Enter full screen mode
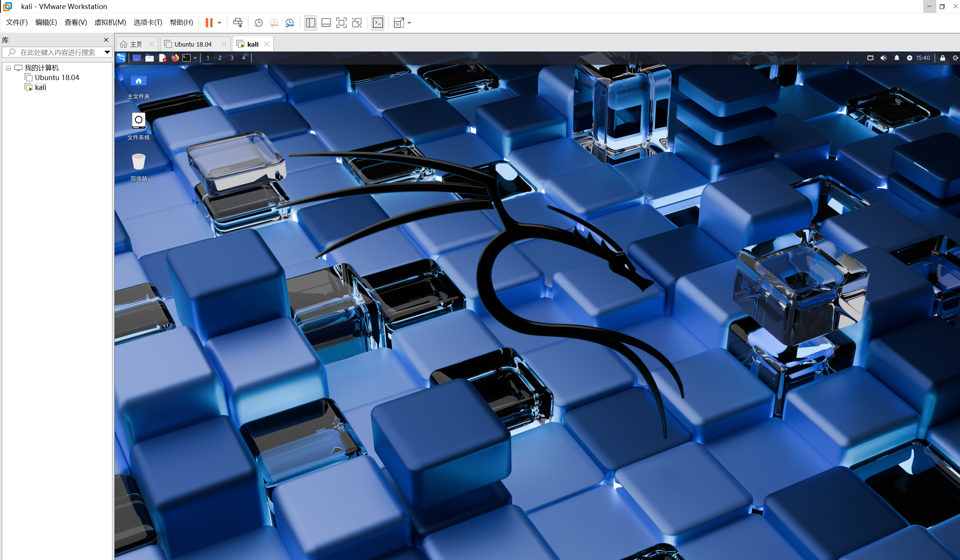This screenshot has width=960, height=560. 341,23
